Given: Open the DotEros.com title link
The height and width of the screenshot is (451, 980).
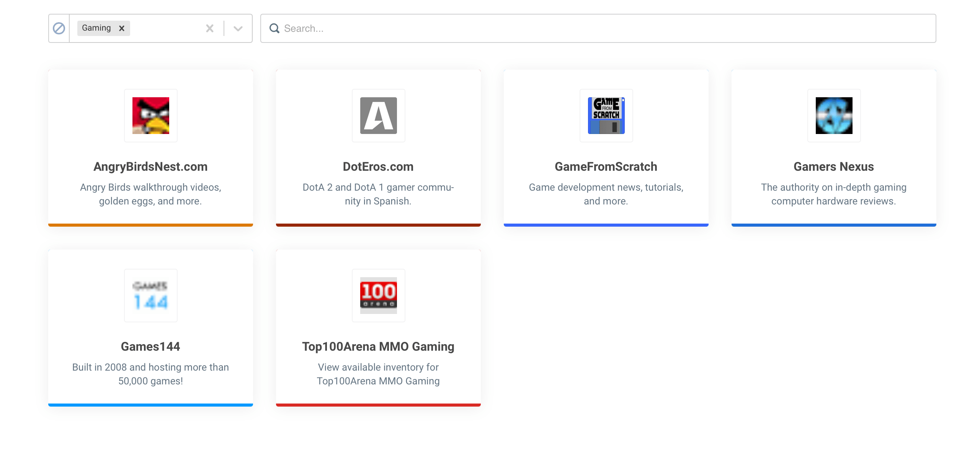Looking at the screenshot, I should click(378, 167).
